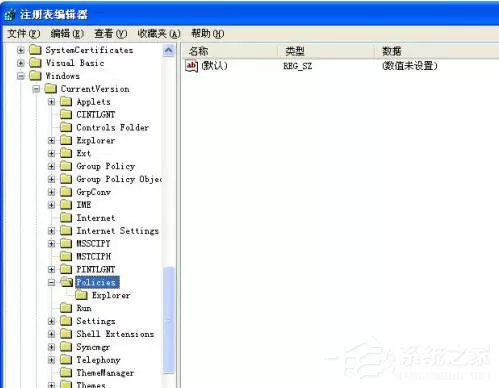The width and height of the screenshot is (499, 388).
Task: Collapse the CurrentVersion key
Action: [36, 89]
